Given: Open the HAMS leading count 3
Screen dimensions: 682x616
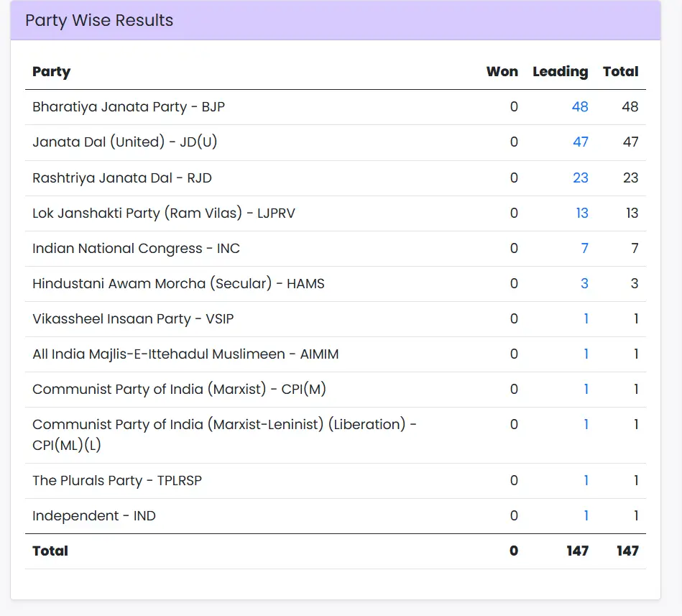Looking at the screenshot, I should (584, 283).
